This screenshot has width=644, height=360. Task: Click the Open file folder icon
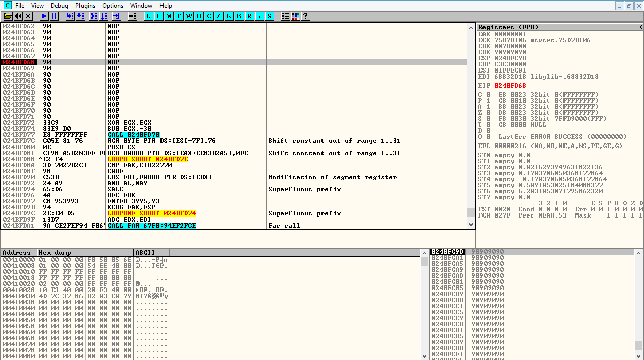point(8,16)
